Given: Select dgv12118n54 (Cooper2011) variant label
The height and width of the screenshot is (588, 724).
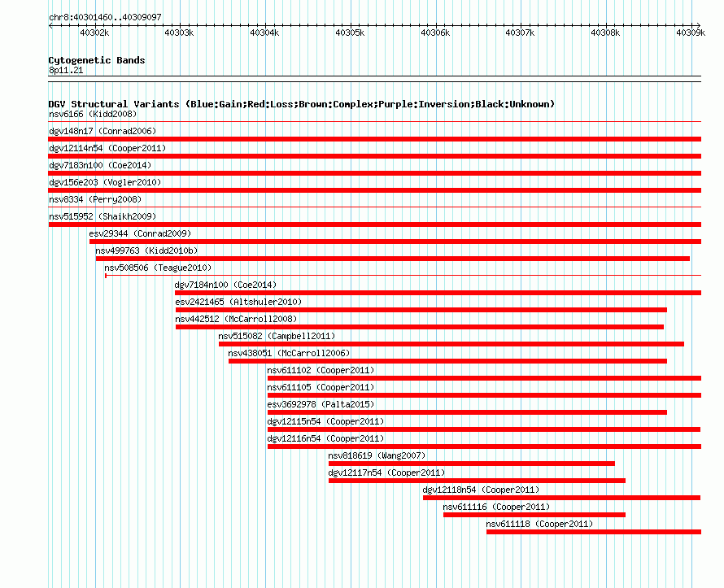Looking at the screenshot, I should point(481,490).
